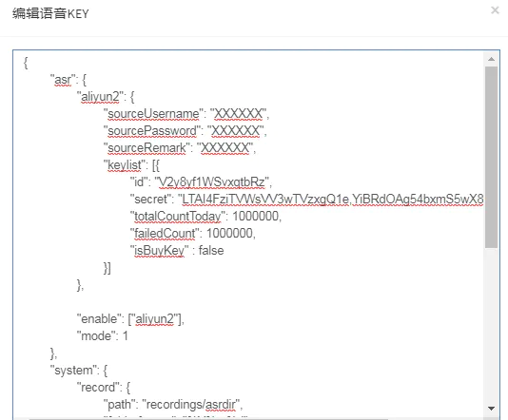
Task: Click the recordings/asrdir path value
Action: coord(191,405)
